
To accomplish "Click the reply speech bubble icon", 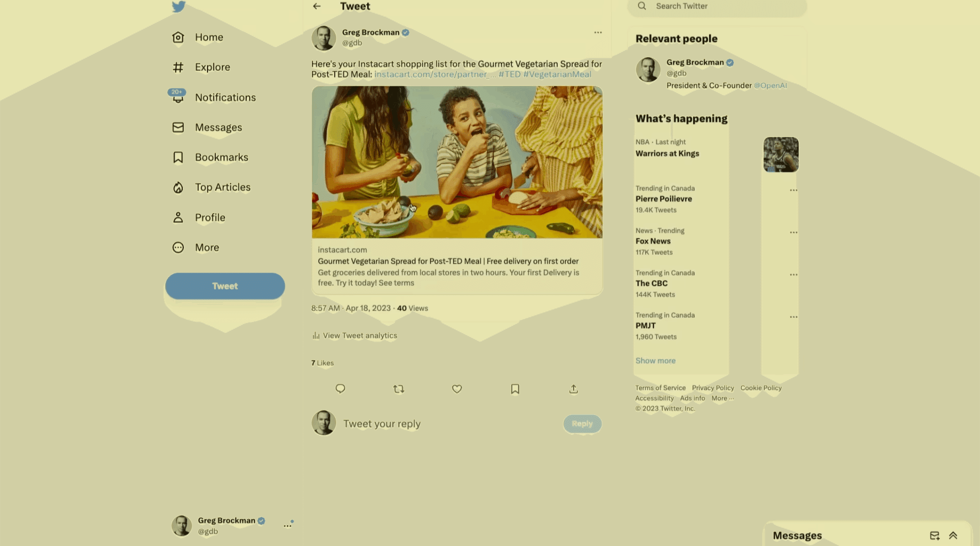I will tap(340, 389).
